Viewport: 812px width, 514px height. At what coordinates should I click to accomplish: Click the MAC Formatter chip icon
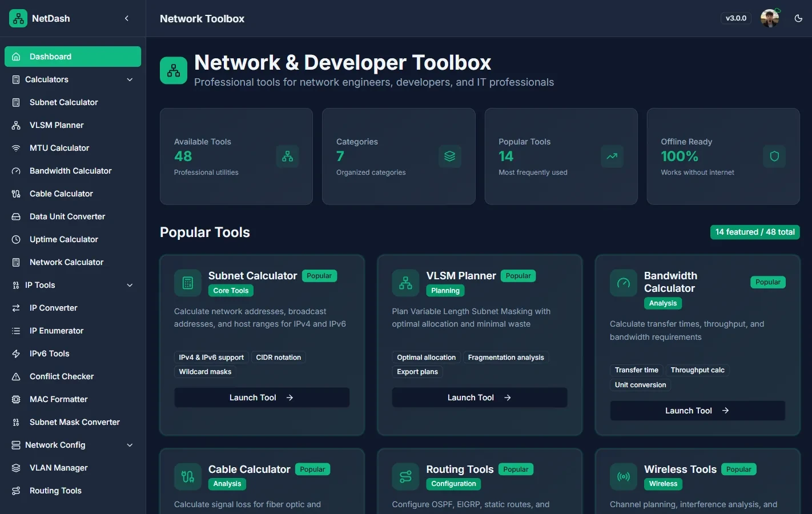pos(16,399)
